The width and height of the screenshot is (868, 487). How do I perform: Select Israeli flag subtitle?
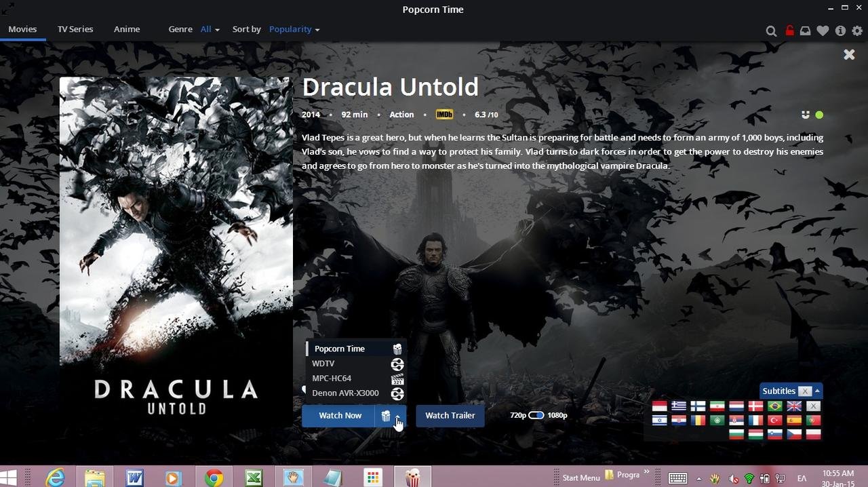coord(659,421)
